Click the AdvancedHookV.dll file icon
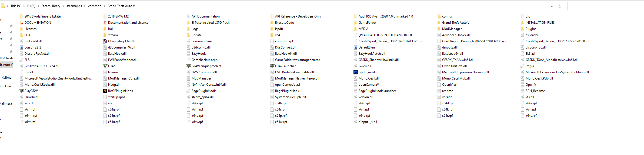Viewport: 644px width, 155px height. (439, 35)
